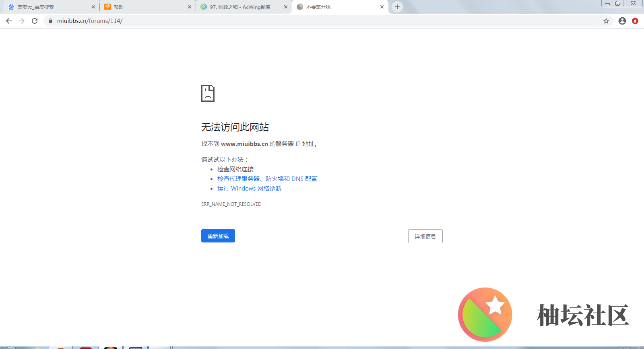Click the browser forward arrow
The height and width of the screenshot is (349, 644).
pos(22,21)
